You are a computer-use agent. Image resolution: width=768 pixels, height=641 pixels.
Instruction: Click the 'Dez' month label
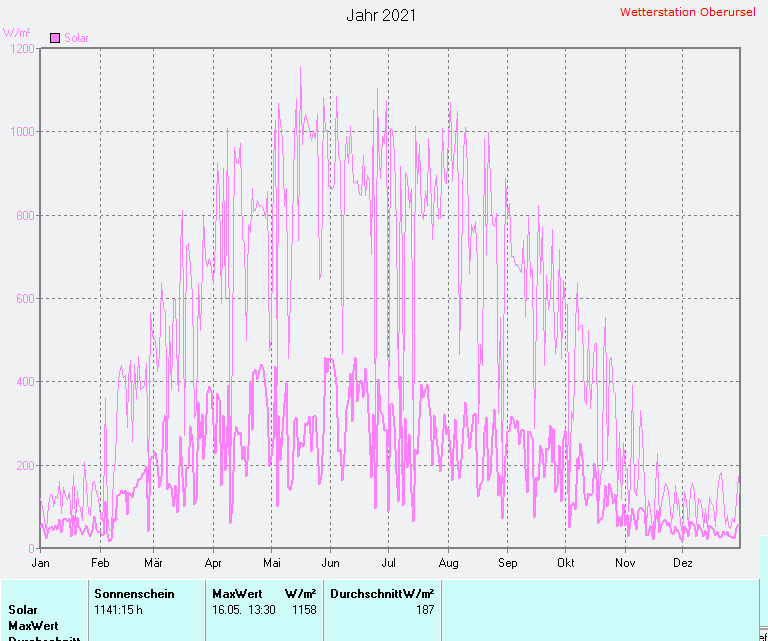(x=683, y=563)
